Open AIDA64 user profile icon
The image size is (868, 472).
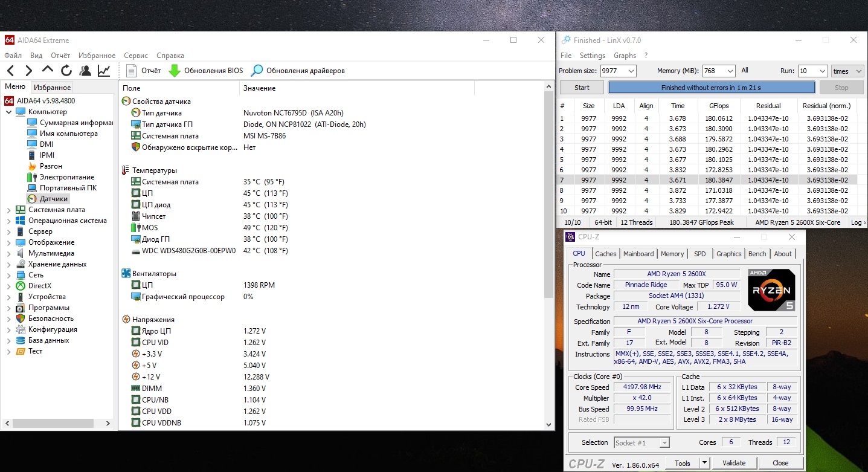point(85,71)
